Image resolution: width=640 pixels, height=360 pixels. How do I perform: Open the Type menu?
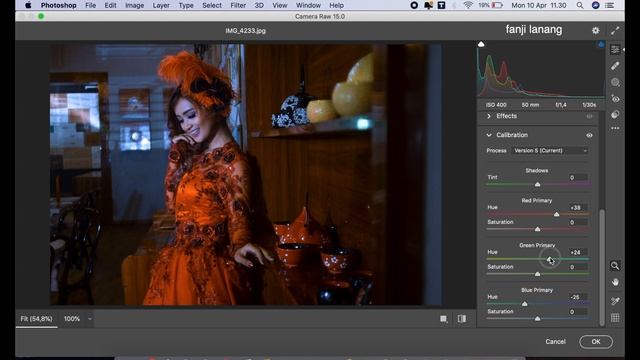186,5
